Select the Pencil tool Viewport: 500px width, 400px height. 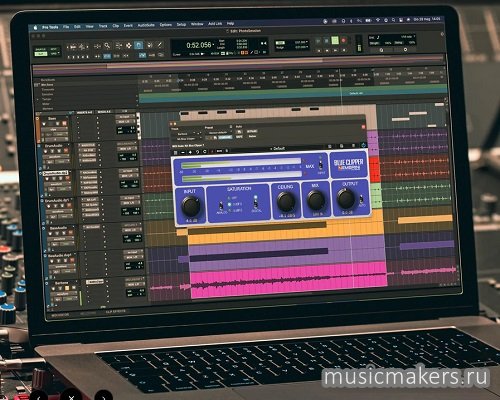[160, 45]
